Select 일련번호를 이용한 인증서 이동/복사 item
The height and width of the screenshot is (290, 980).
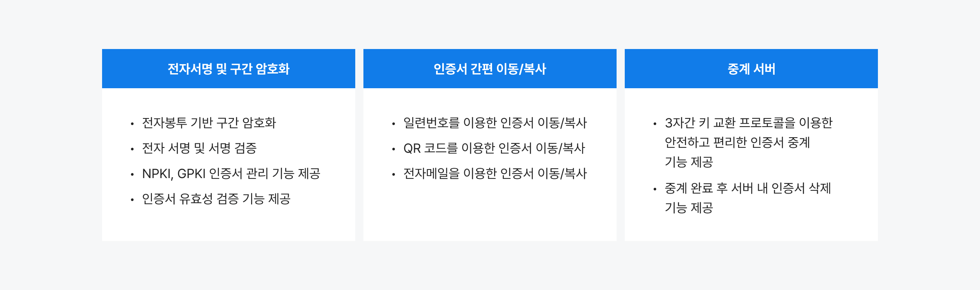point(494,123)
